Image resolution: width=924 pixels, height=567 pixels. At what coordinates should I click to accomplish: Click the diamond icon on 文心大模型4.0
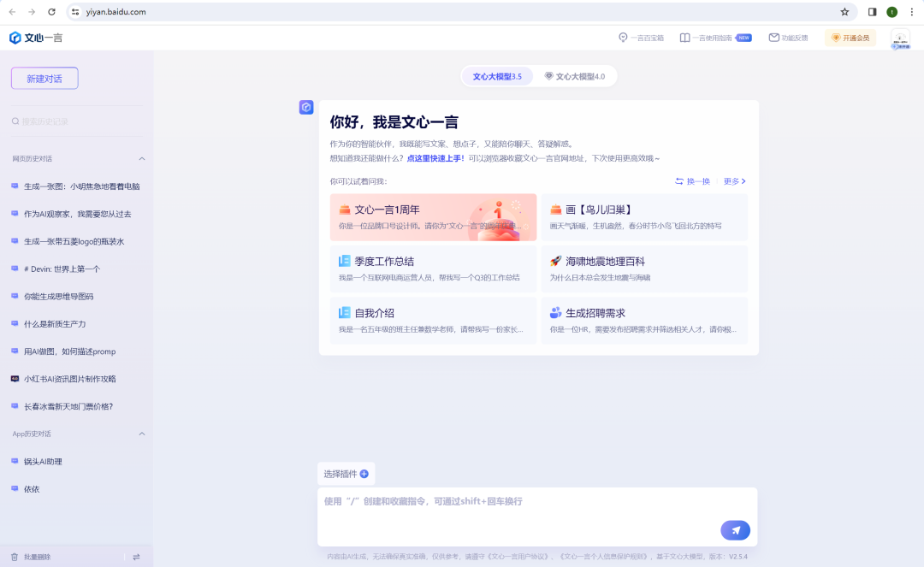click(548, 76)
